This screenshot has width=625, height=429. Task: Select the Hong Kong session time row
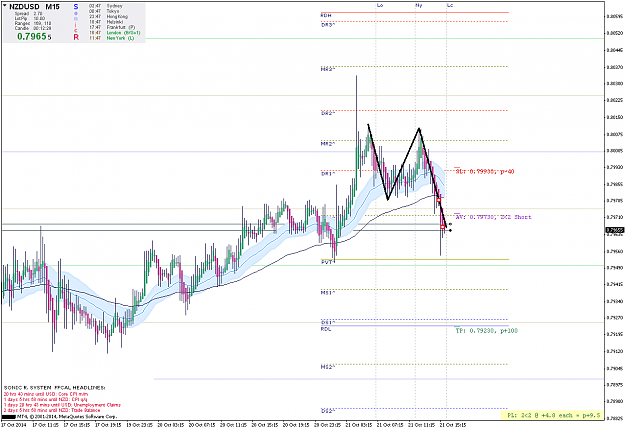pyautogui.click(x=108, y=17)
